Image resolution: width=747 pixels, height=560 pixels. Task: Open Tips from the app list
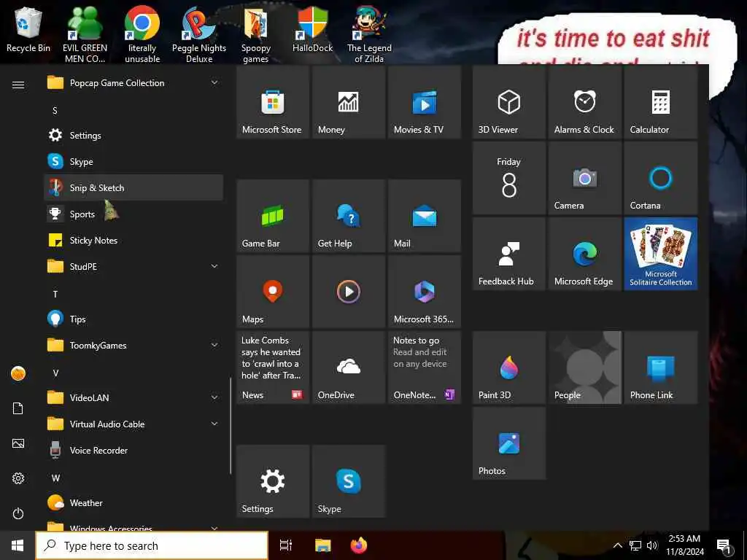click(133, 319)
